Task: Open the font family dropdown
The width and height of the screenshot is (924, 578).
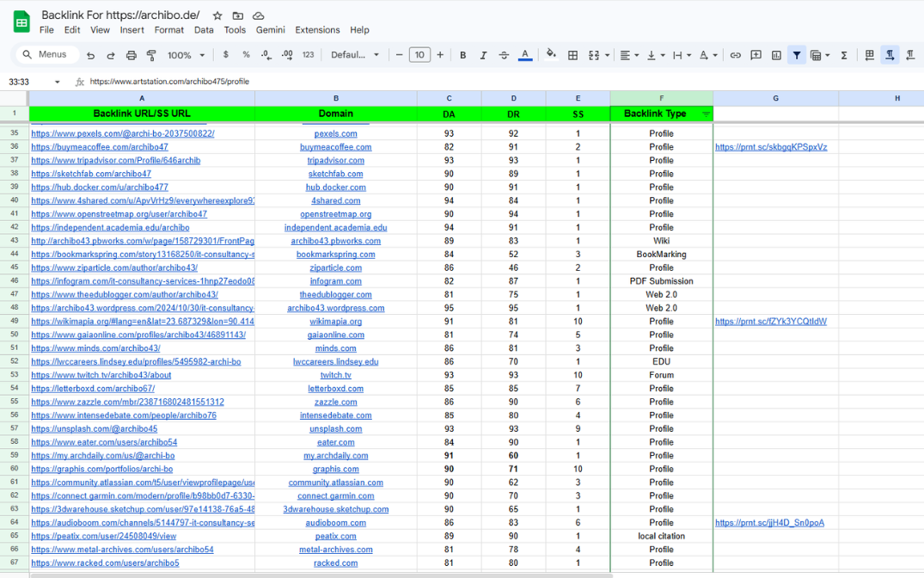Action: coord(355,55)
